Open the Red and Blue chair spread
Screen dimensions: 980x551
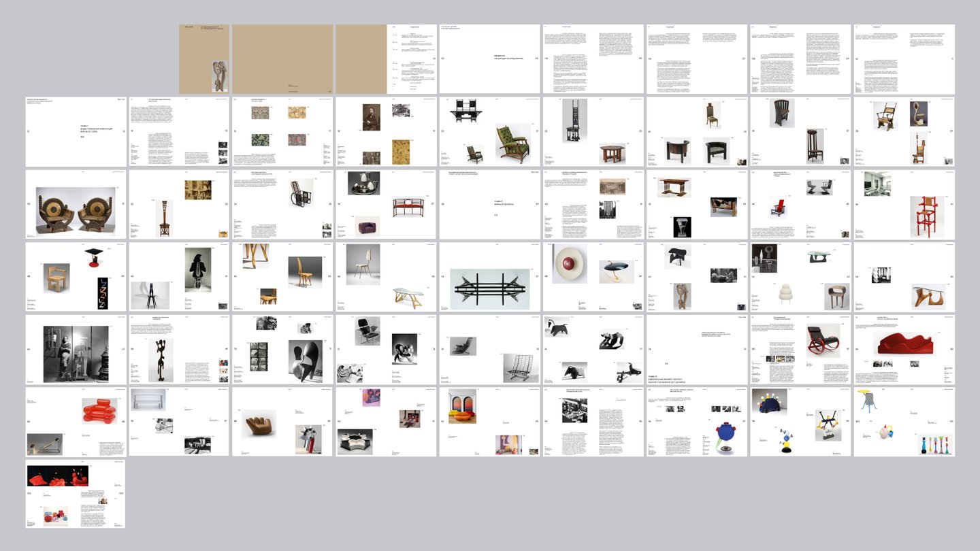[x=800, y=205]
